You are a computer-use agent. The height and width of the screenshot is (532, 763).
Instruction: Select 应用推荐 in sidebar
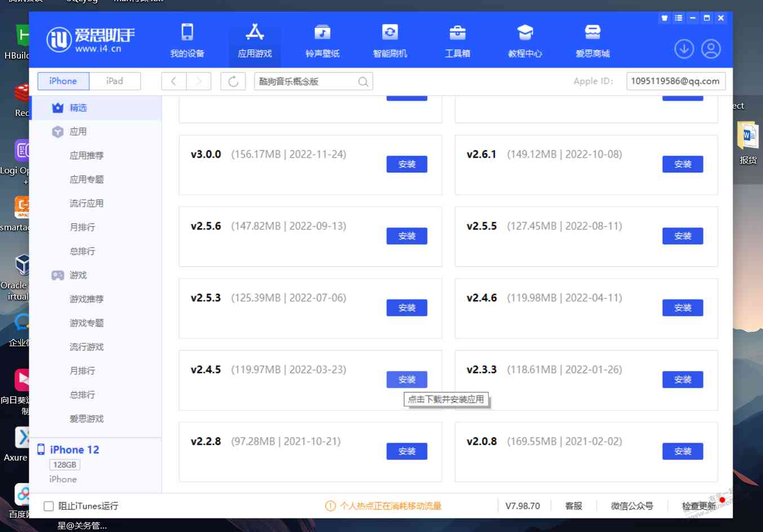pyautogui.click(x=87, y=155)
